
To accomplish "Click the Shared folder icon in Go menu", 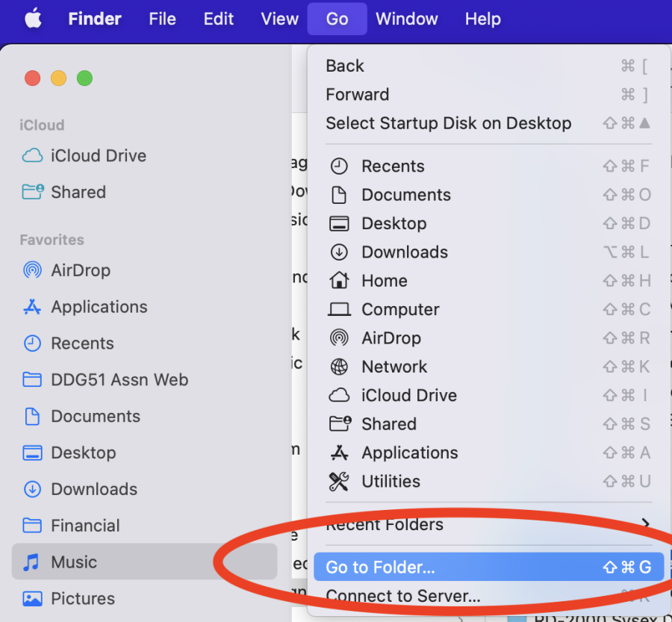I will (x=340, y=423).
